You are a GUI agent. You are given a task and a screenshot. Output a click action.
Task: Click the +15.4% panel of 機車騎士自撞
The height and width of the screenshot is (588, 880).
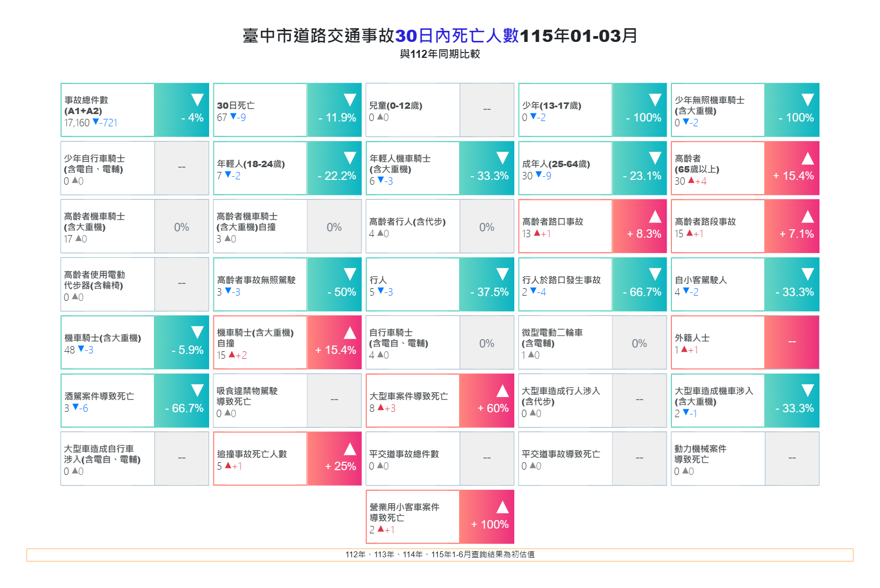tap(334, 342)
